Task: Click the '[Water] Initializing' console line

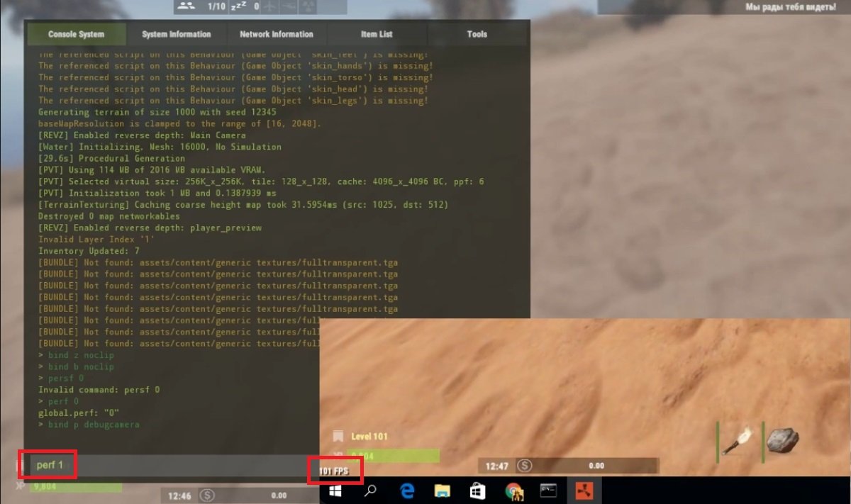Action: [160, 147]
